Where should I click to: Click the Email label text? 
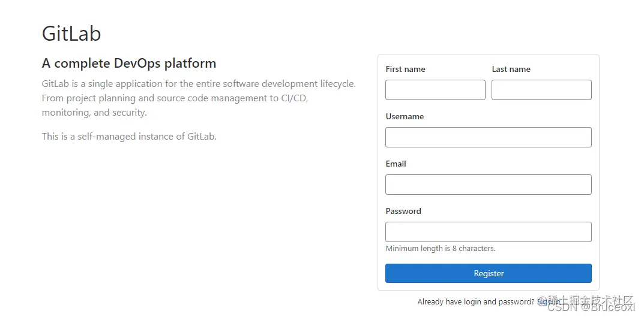click(x=396, y=164)
